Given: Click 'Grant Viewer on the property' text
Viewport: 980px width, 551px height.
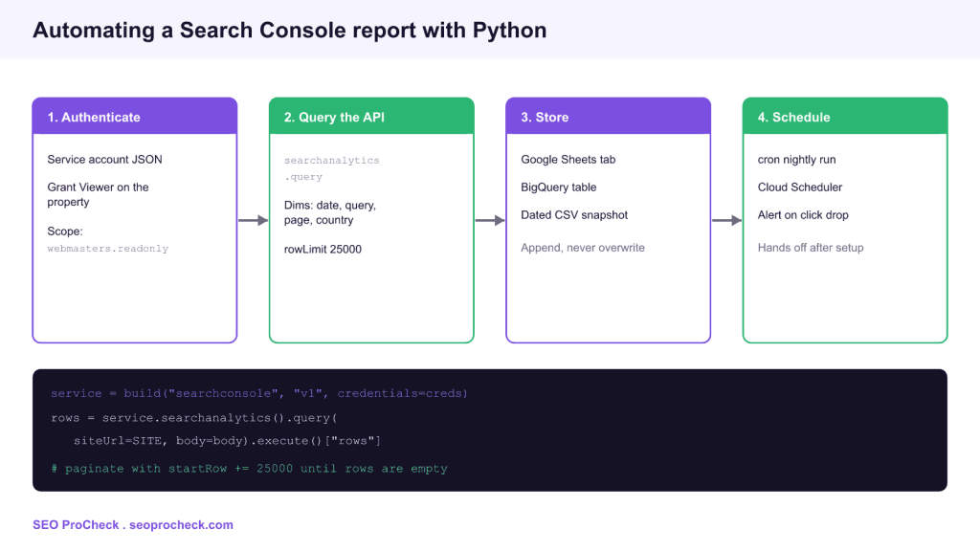Looking at the screenshot, I should [99, 194].
